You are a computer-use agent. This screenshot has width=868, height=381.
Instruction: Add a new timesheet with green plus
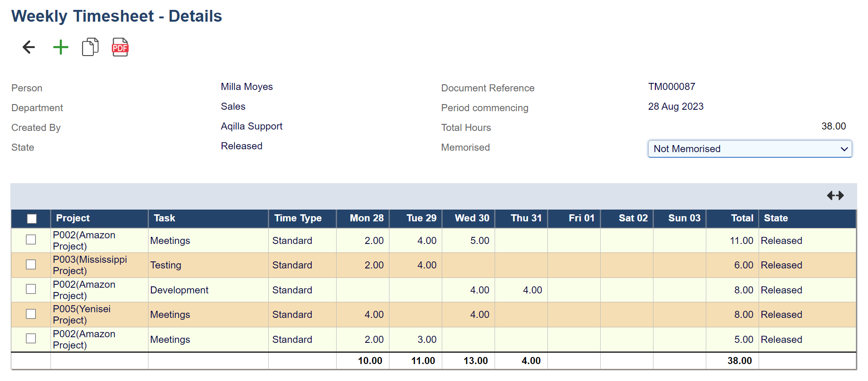(x=60, y=47)
